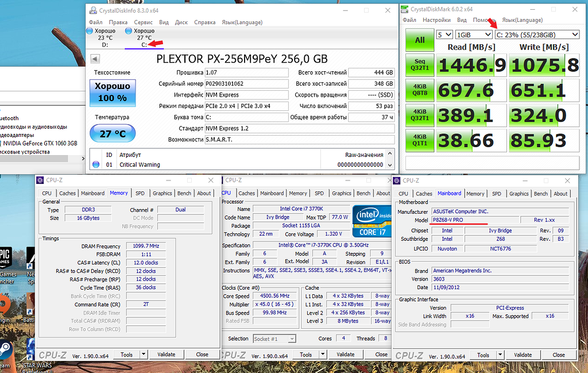Open the test count dropdown showing 5
Viewport: 588px width, 373px height.
pos(444,34)
